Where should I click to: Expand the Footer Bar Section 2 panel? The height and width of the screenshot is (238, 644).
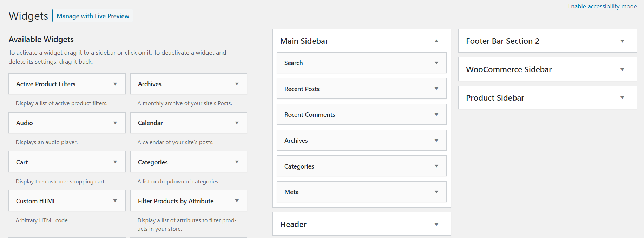tap(622, 41)
